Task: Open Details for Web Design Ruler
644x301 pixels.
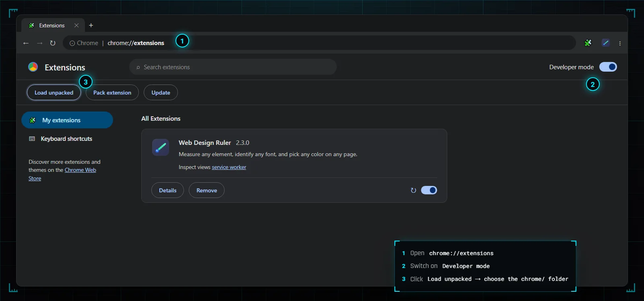Action: click(167, 190)
